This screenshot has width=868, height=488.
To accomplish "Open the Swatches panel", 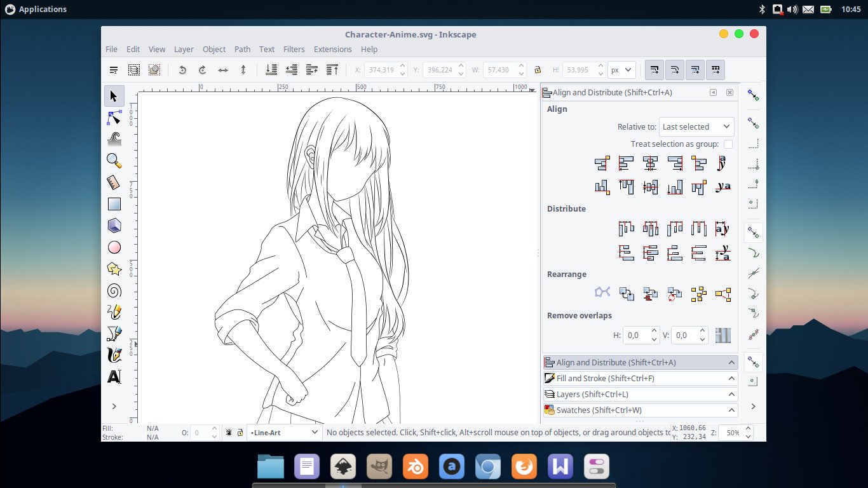I will click(x=639, y=410).
